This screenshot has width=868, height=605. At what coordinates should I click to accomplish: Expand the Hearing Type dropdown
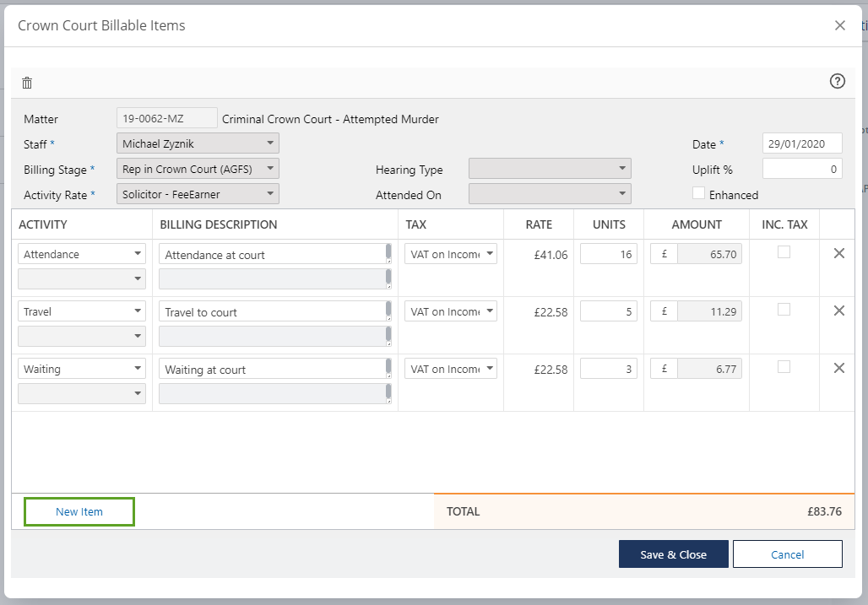[550, 169]
